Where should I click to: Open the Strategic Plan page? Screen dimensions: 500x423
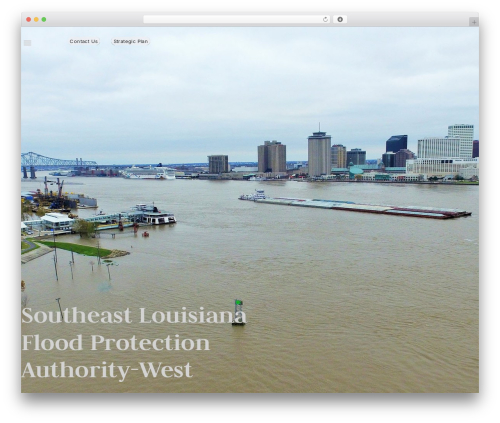[x=131, y=41]
